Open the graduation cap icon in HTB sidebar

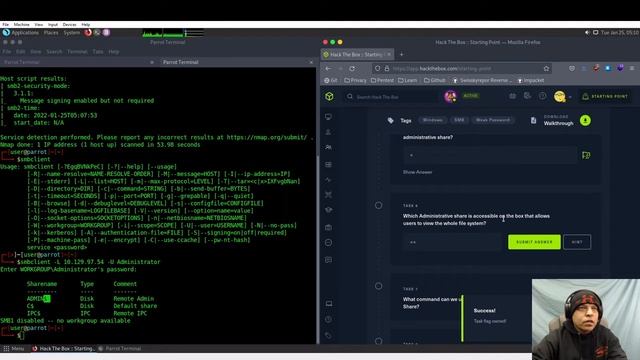coord(329,210)
